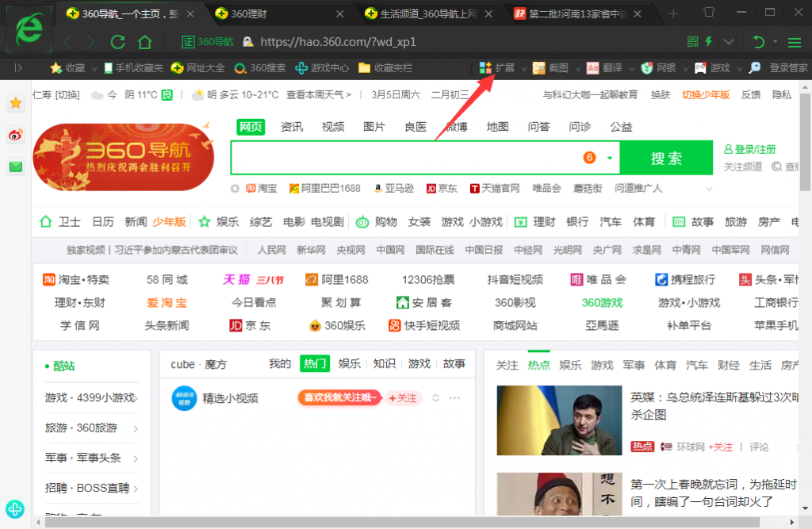Open favorites star in left sidebar
The image size is (812, 529).
16,103
